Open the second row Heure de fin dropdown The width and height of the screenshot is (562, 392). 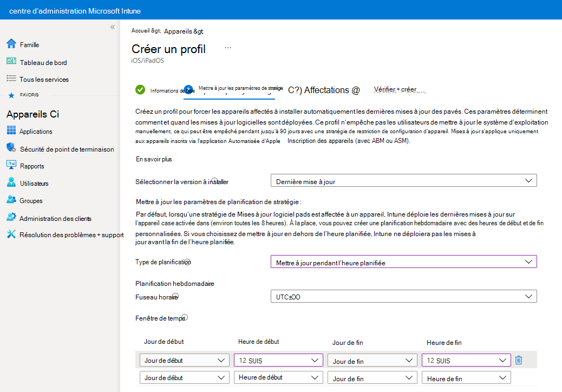coord(466,377)
